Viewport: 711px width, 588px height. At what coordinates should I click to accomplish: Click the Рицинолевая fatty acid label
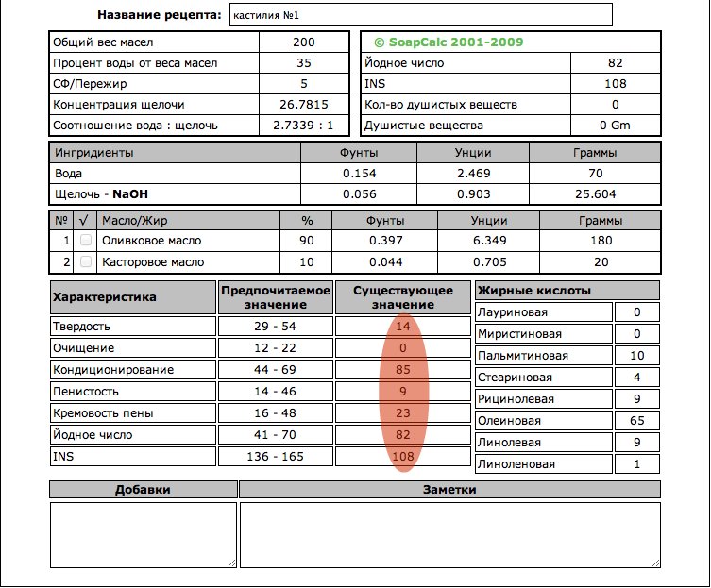tap(516, 399)
